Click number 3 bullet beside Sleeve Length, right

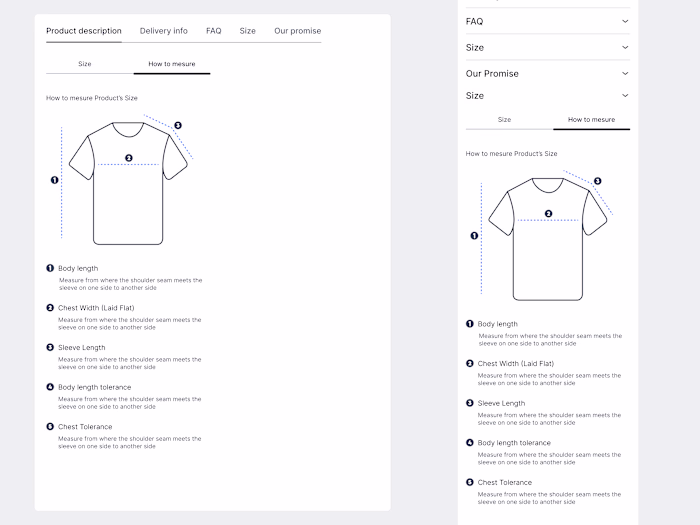(x=470, y=403)
